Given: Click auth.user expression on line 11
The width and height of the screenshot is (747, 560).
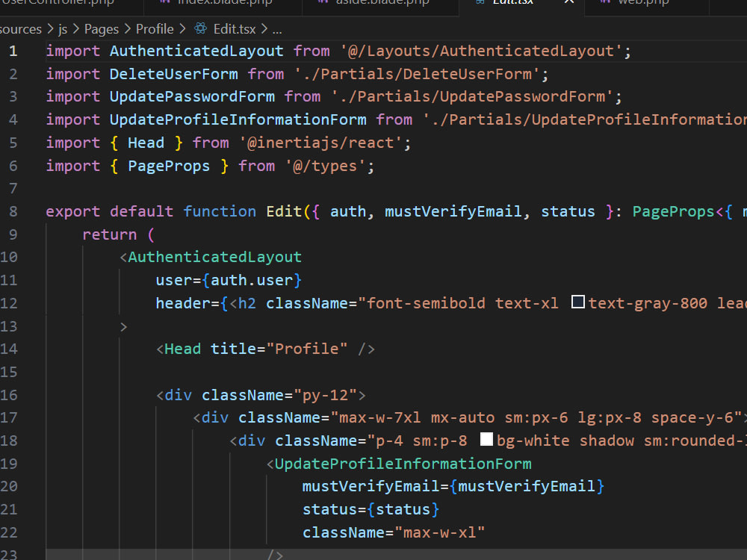Looking at the screenshot, I should [252, 280].
